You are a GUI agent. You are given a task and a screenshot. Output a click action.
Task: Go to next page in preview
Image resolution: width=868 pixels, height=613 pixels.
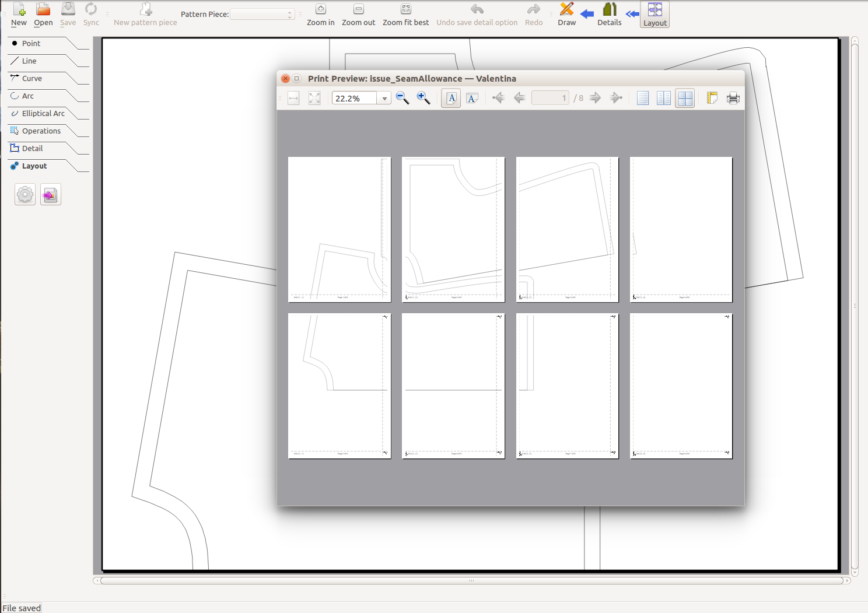coord(595,98)
